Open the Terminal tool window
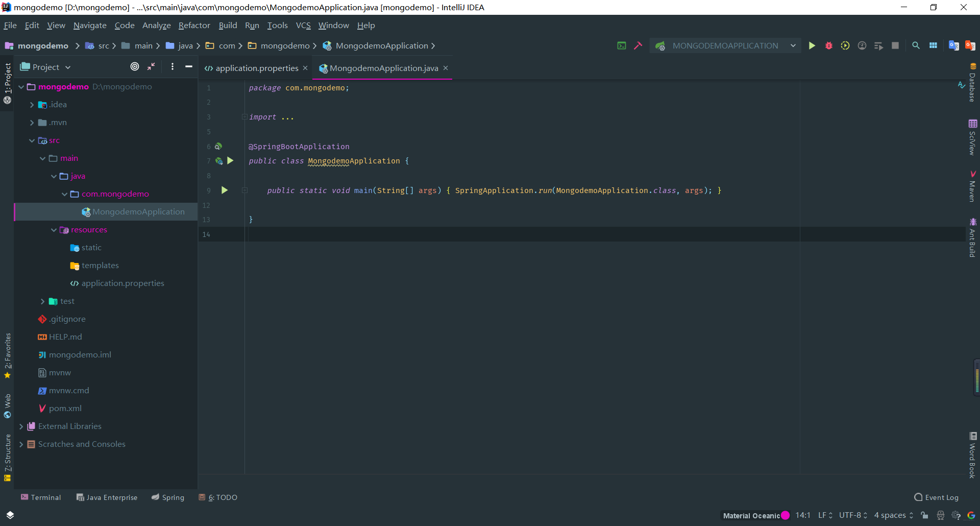 (x=41, y=497)
